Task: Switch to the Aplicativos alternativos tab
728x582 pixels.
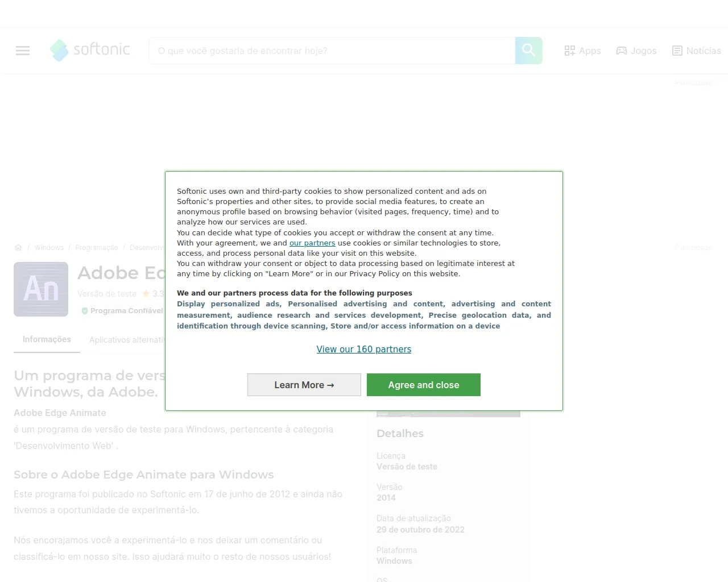Action: click(127, 339)
